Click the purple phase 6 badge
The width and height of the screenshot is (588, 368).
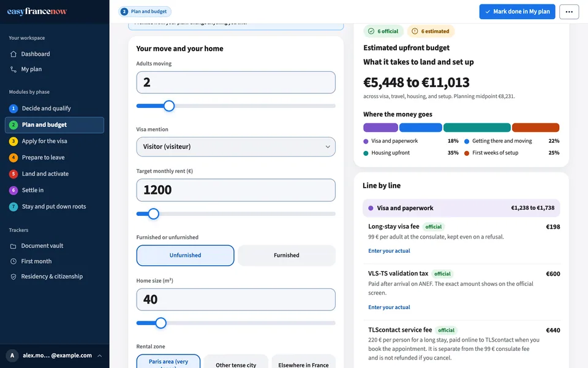pyautogui.click(x=13, y=190)
